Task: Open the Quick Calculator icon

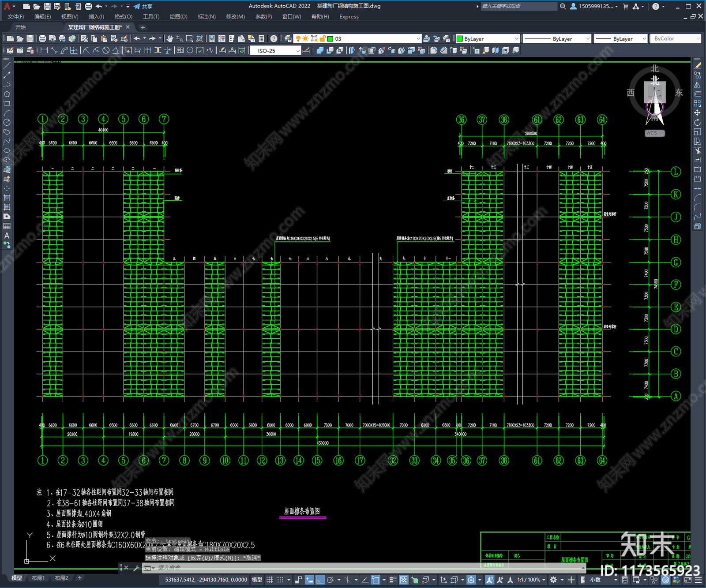Action: pyautogui.click(x=261, y=39)
